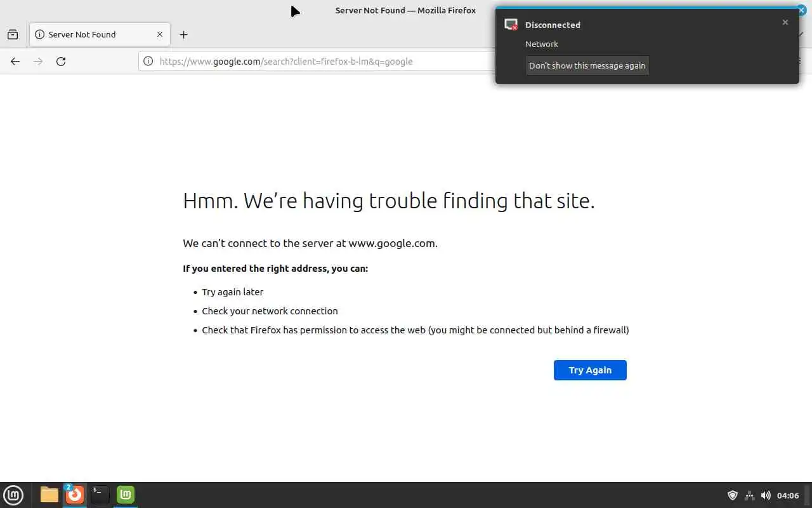The width and height of the screenshot is (812, 508).
Task: Click the shield security tray icon
Action: (733, 495)
